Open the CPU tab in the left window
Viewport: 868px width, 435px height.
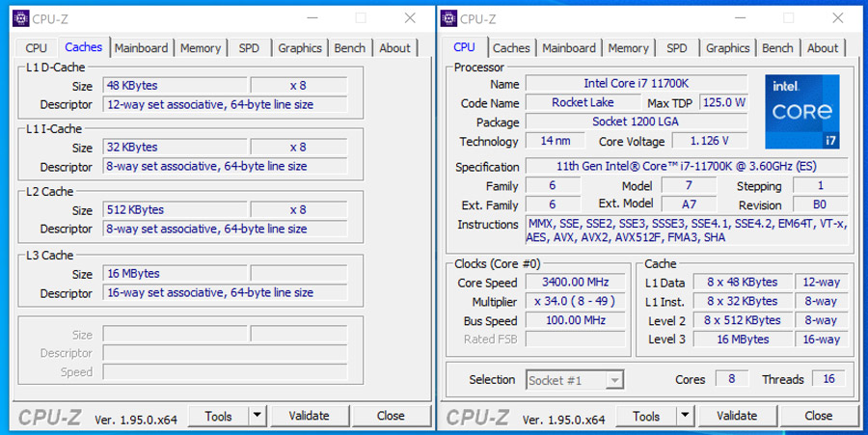click(x=36, y=48)
